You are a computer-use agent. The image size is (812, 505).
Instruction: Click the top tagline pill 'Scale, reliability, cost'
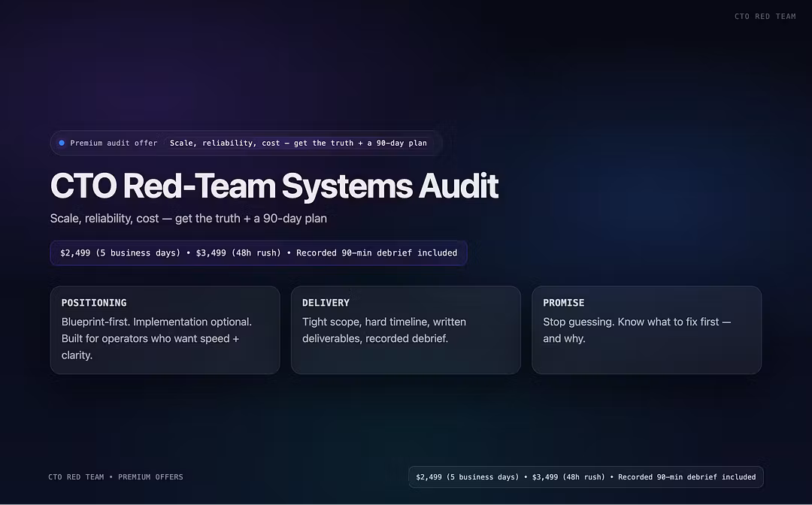298,143
